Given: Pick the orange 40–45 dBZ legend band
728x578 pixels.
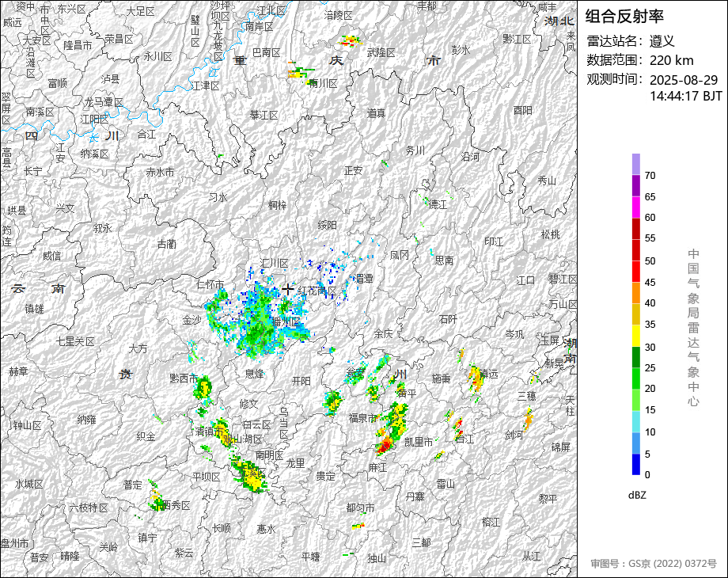Looking at the screenshot, I should coord(636,293).
